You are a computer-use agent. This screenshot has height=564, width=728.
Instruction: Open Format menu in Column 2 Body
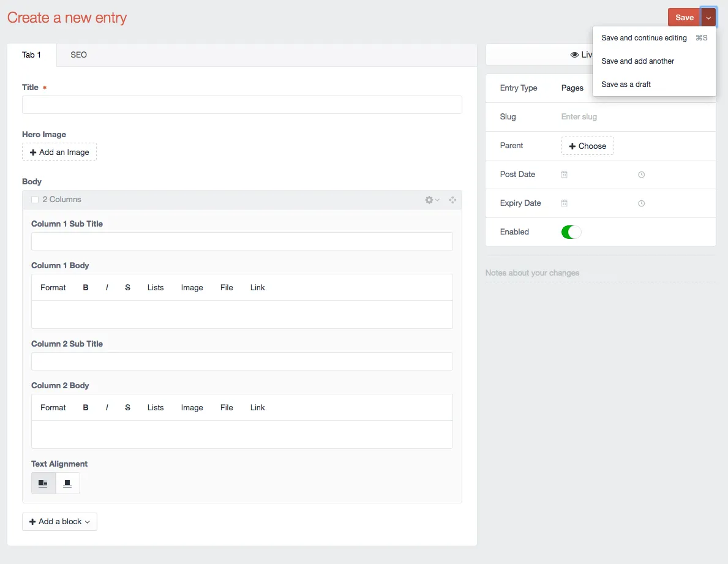tap(53, 408)
